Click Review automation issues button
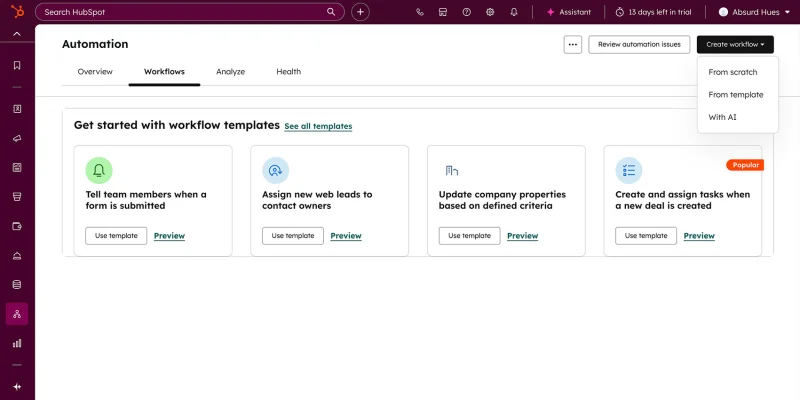Image resolution: width=800 pixels, height=400 pixels. click(x=639, y=44)
